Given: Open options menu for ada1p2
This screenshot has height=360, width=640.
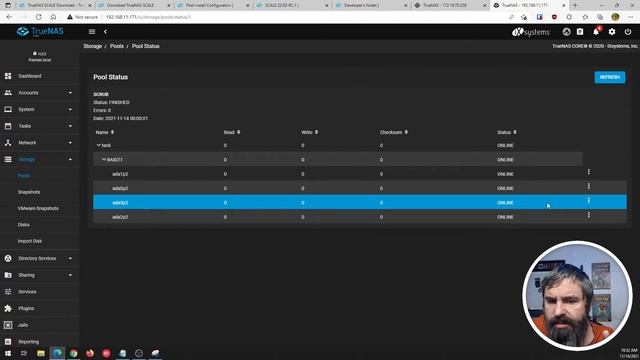Looking at the screenshot, I should point(589,172).
